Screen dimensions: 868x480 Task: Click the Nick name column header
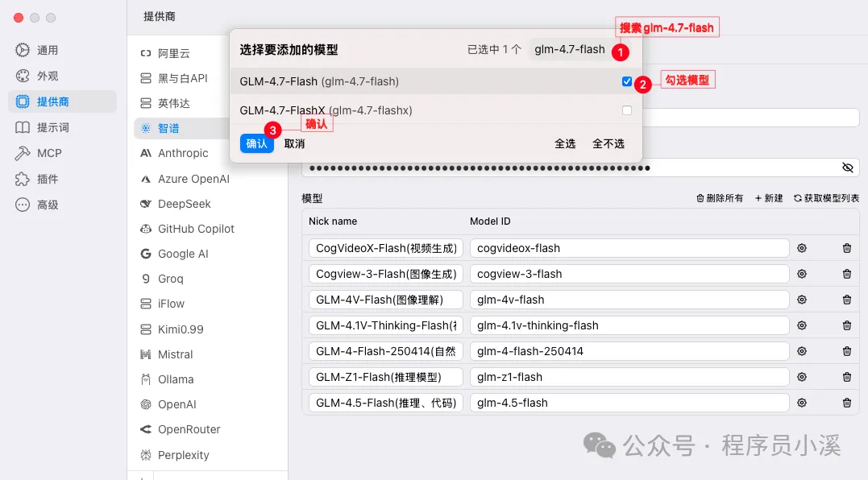333,221
